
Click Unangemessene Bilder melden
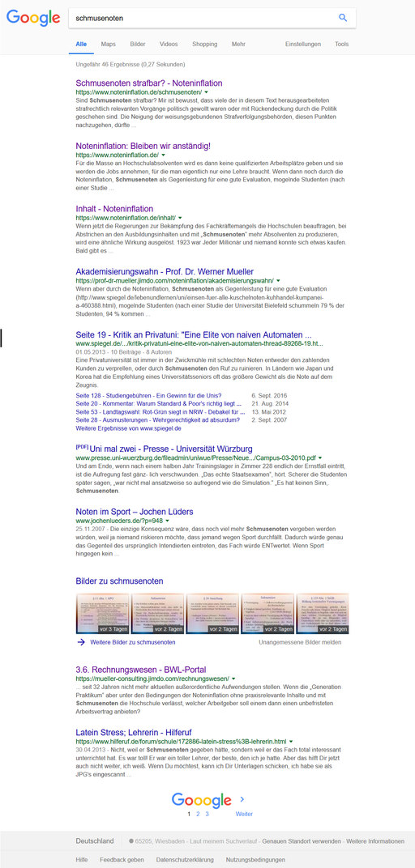click(300, 642)
